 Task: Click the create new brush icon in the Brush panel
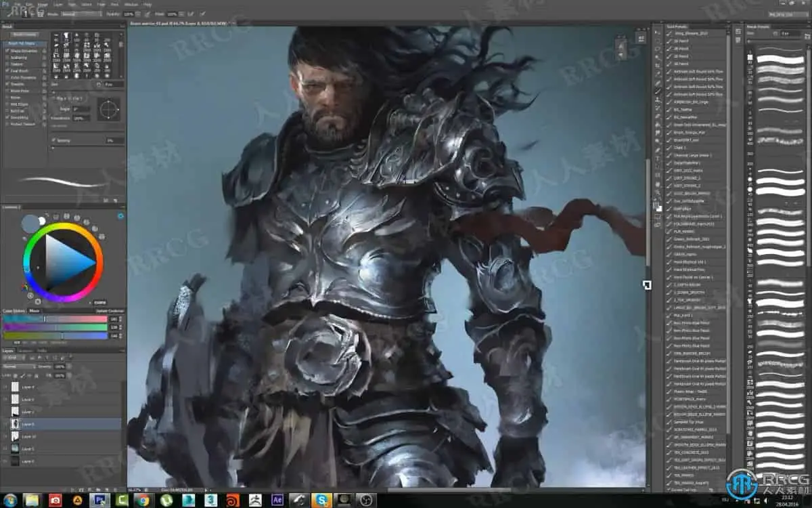(115, 200)
